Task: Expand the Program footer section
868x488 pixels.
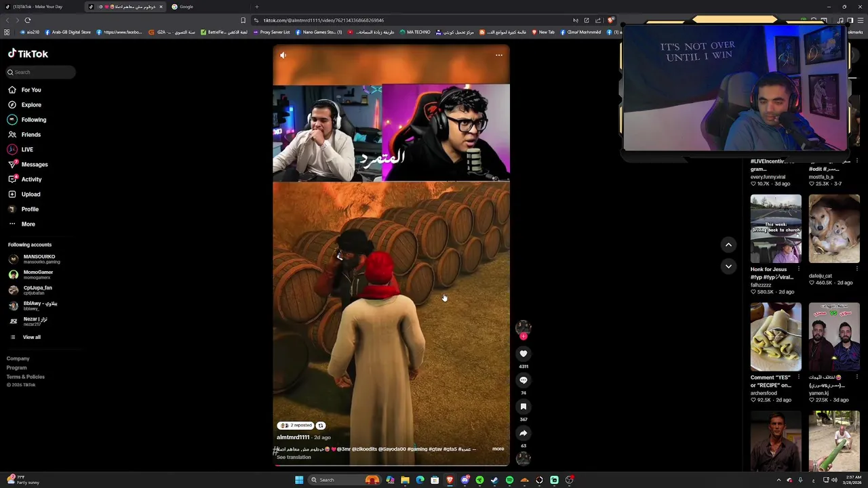Action: (x=17, y=367)
